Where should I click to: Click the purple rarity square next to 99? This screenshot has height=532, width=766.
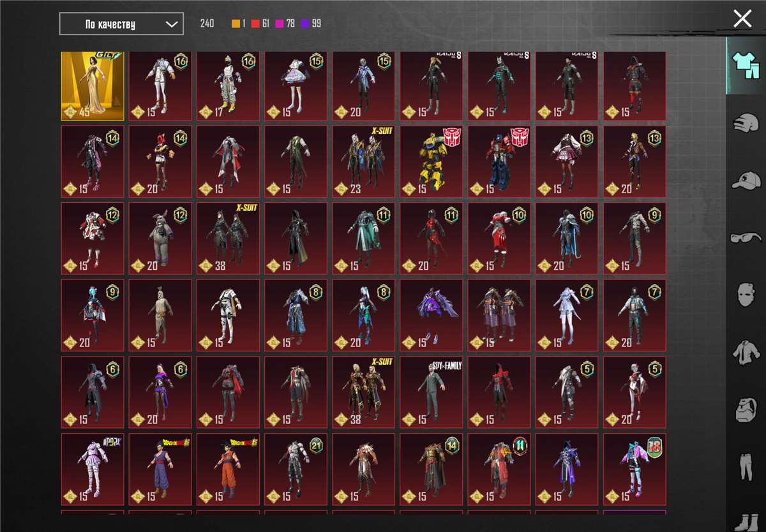[x=304, y=24]
